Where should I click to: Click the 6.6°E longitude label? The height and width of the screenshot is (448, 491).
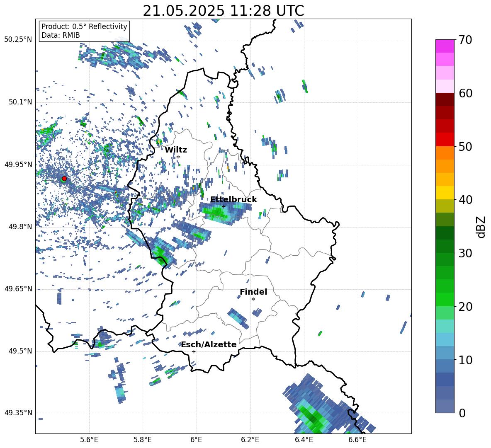(x=357, y=440)
